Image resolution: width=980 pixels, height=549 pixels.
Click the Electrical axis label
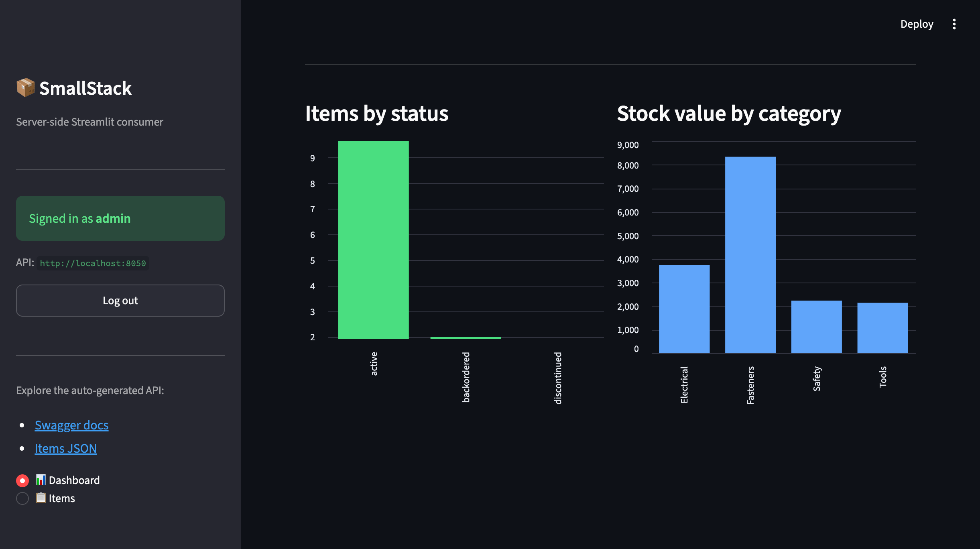click(x=684, y=385)
